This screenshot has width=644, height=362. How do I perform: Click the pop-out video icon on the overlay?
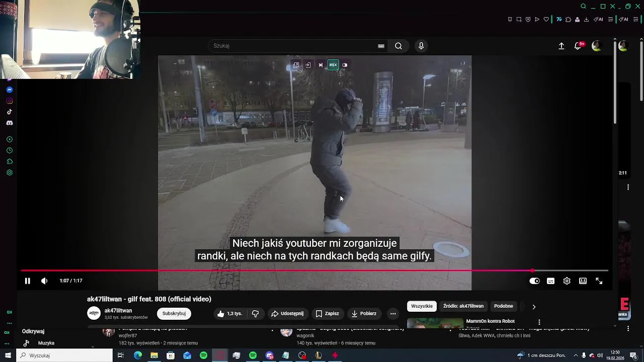(296, 65)
